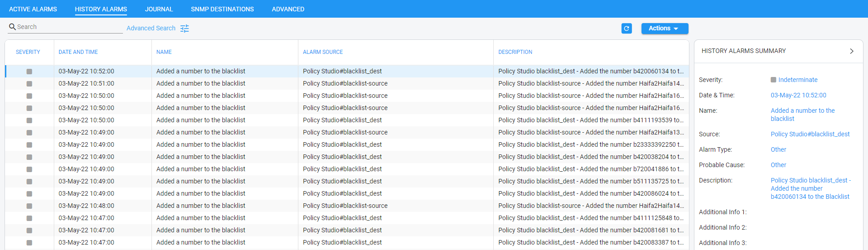The width and height of the screenshot is (868, 250).
Task: Click the Indeterminate severity value
Action: tap(798, 80)
